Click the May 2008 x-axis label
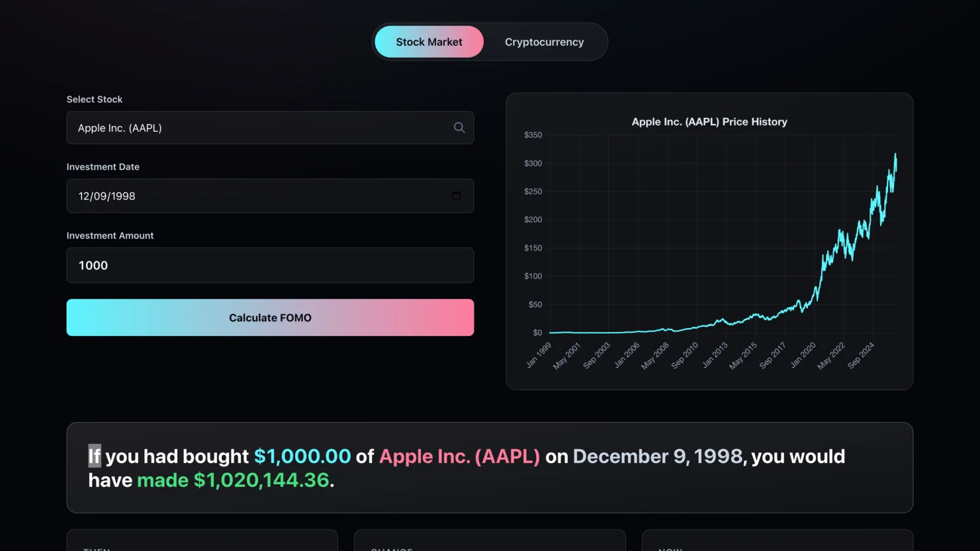This screenshot has height=551, width=980. (x=655, y=356)
